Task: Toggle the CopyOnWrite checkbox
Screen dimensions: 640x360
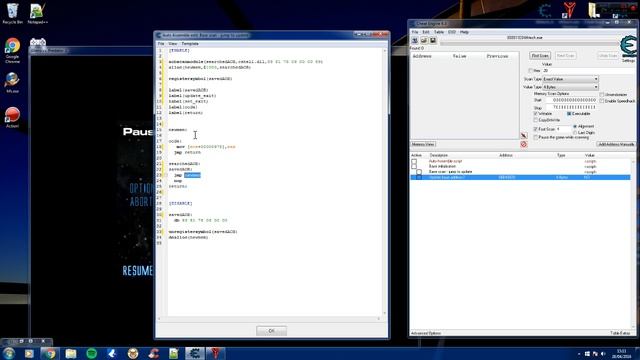Action: pos(536,120)
